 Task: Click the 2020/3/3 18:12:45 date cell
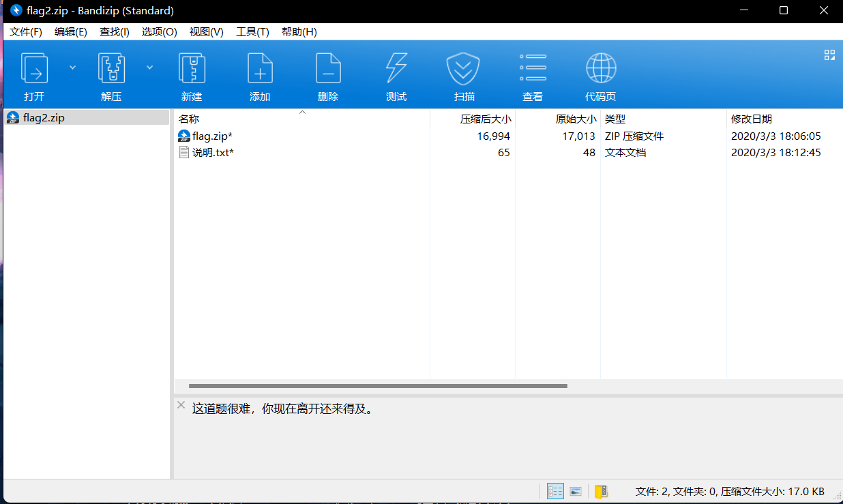pos(776,152)
